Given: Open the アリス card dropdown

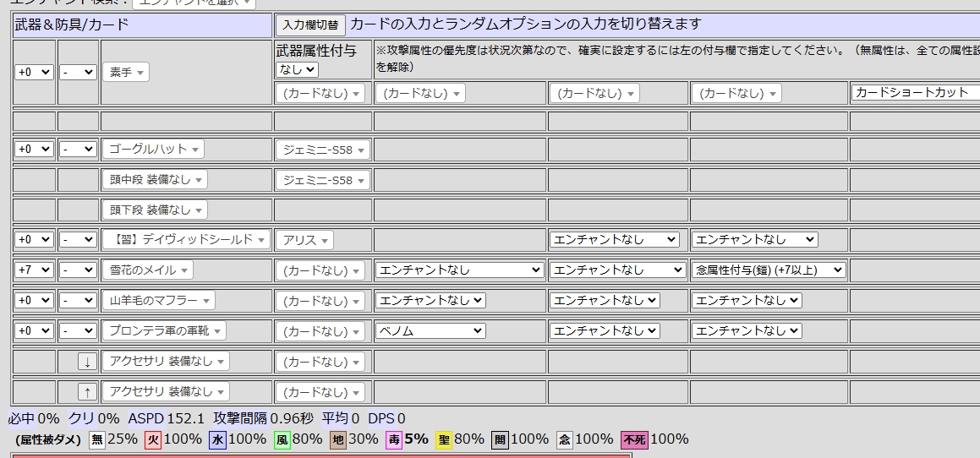Looking at the screenshot, I should 304,241.
